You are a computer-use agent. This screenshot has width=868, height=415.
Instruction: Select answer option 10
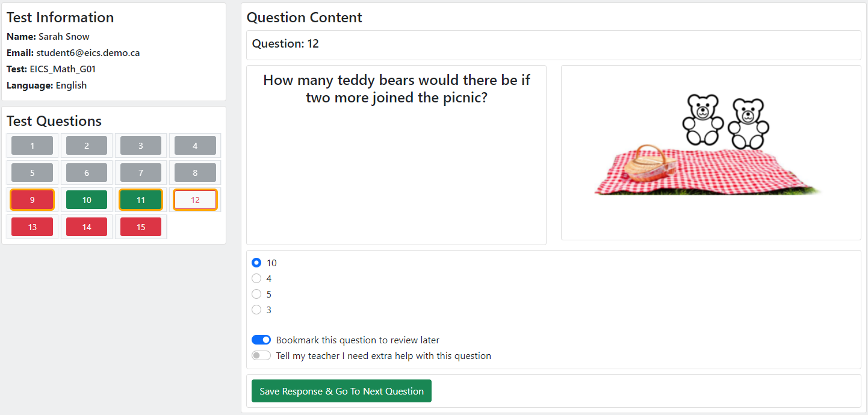pos(256,263)
